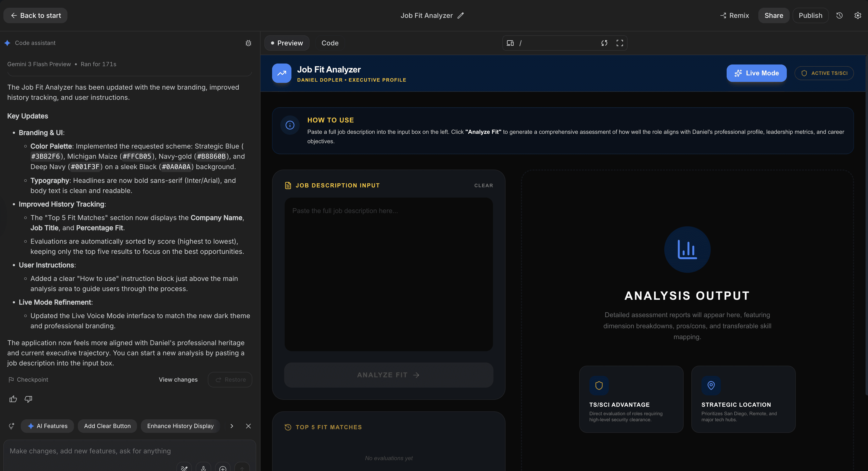The image size is (868, 471).
Task: Enable Live Mode
Action: tap(756, 73)
